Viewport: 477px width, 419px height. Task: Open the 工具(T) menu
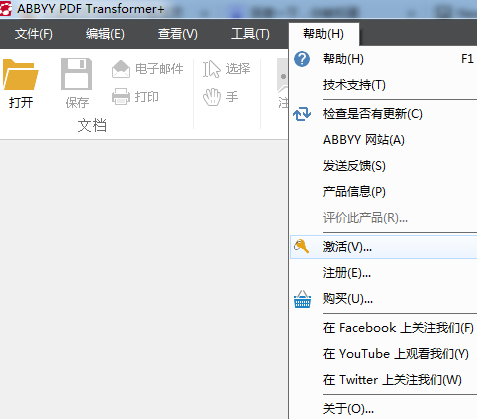pos(250,34)
